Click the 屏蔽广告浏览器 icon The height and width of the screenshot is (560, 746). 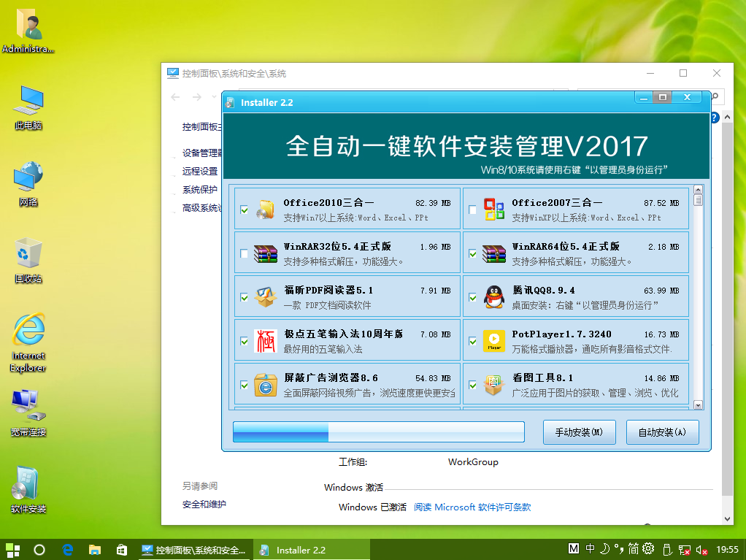tap(266, 385)
